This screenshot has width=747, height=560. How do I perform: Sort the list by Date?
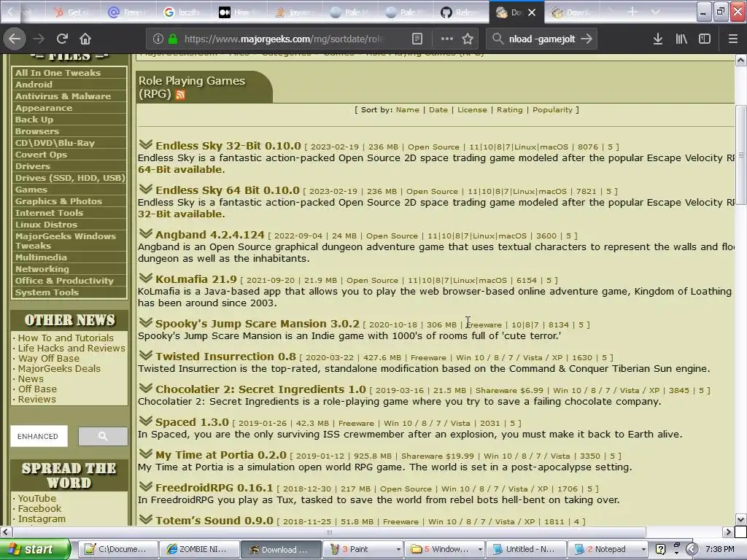[x=438, y=109]
